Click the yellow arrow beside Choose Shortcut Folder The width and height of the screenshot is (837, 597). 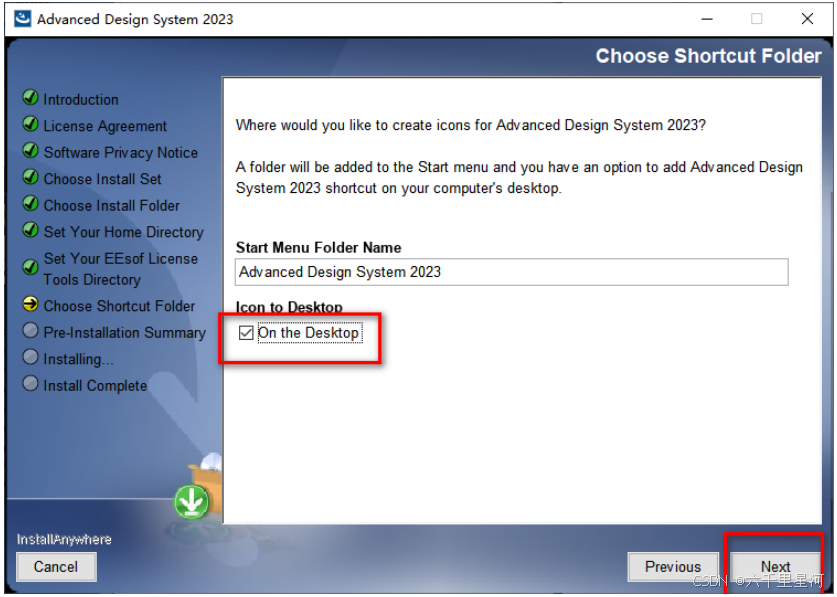(31, 306)
